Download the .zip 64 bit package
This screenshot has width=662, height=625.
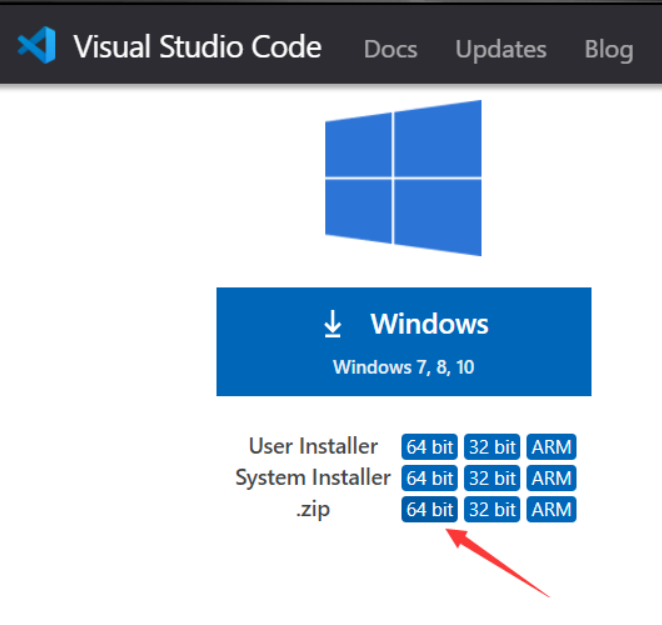coord(429,510)
